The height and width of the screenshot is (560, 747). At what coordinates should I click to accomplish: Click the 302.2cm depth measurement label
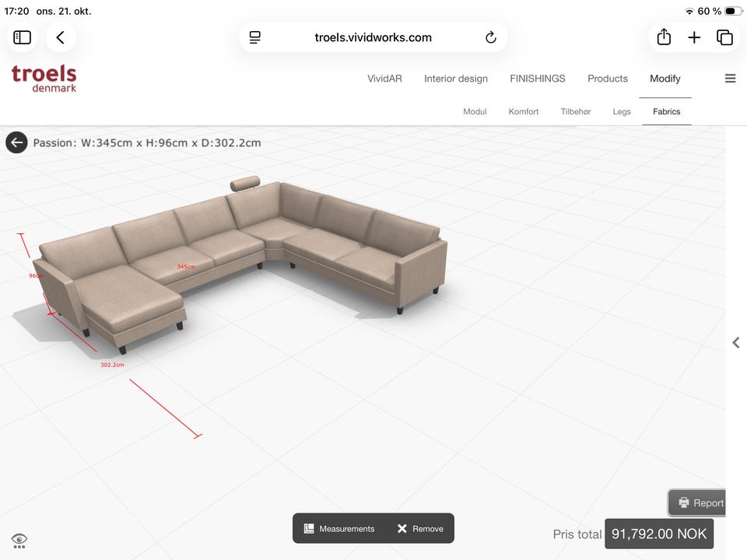[112, 365]
